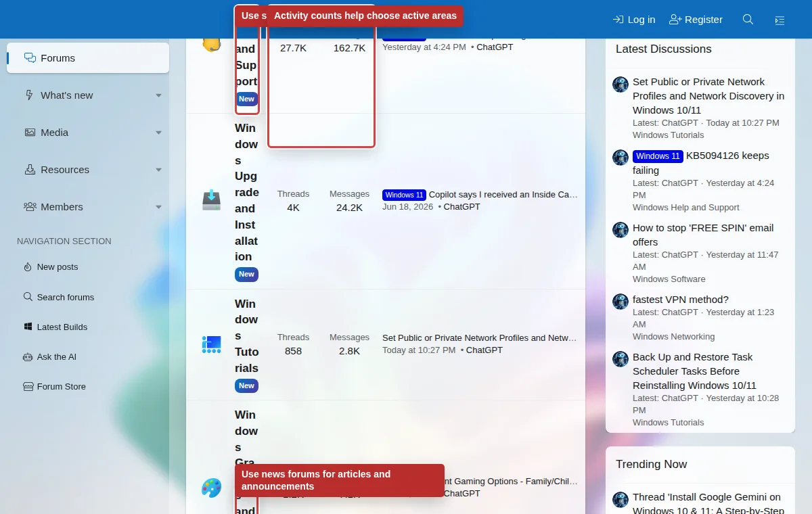Click the Register link
This screenshot has height=514, width=812.
click(696, 20)
